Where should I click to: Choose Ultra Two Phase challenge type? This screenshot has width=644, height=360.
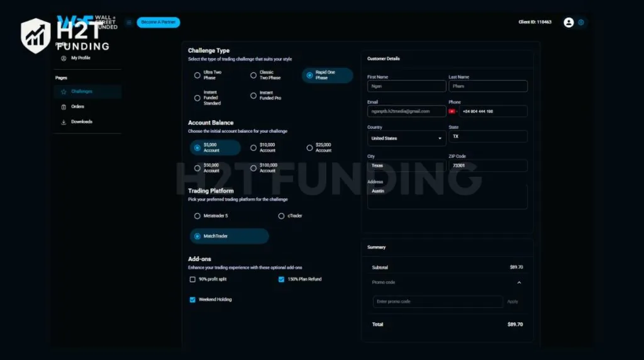[197, 75]
